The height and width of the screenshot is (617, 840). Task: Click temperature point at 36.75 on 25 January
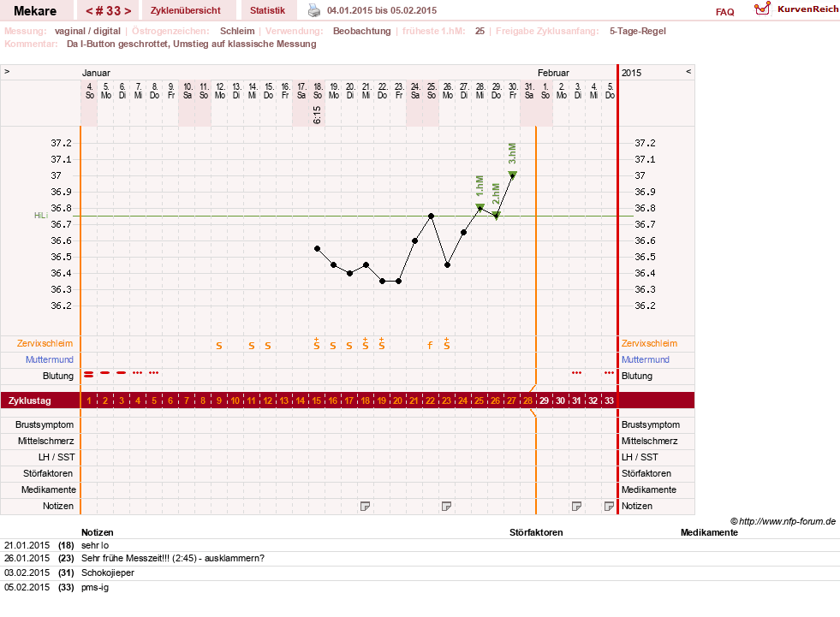[432, 216]
